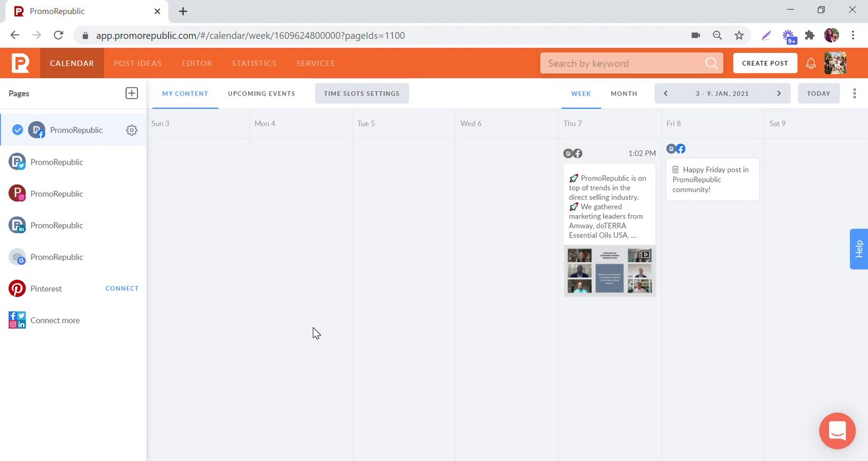
Task: Click the PromoRepublic logo in orange header
Action: [20, 63]
